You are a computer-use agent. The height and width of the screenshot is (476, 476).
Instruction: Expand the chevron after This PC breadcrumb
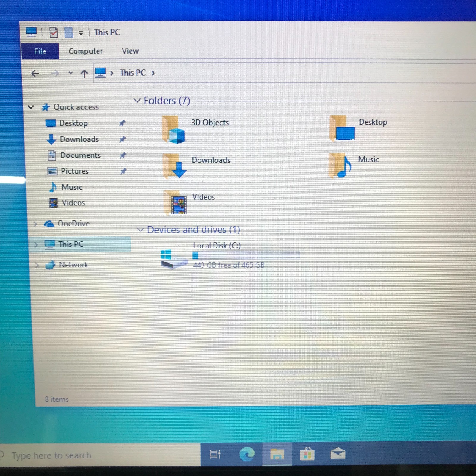[153, 73]
